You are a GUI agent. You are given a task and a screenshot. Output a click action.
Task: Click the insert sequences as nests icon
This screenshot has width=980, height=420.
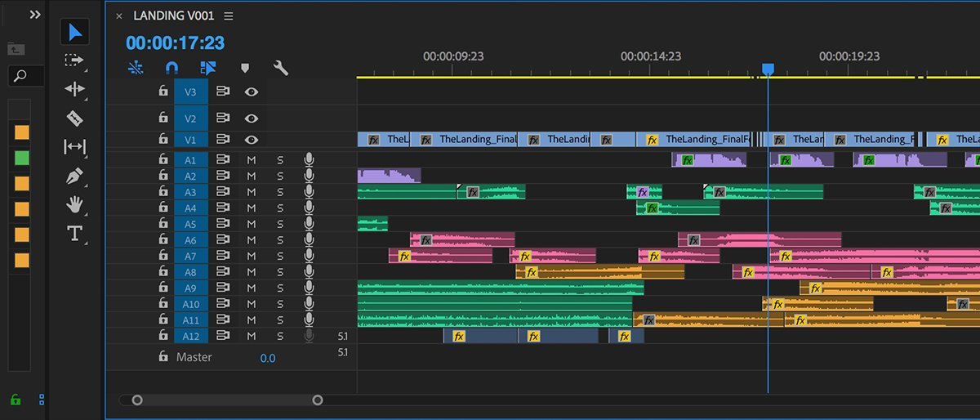tap(136, 68)
